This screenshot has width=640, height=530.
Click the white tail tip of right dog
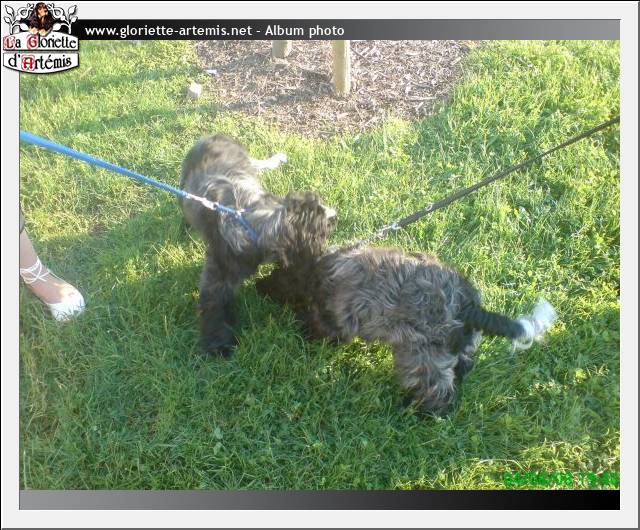536,323
